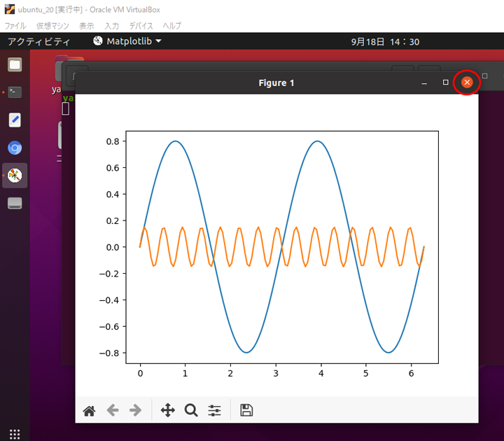Launch Chromium browser from the dock
504x441 pixels.
tap(15, 148)
